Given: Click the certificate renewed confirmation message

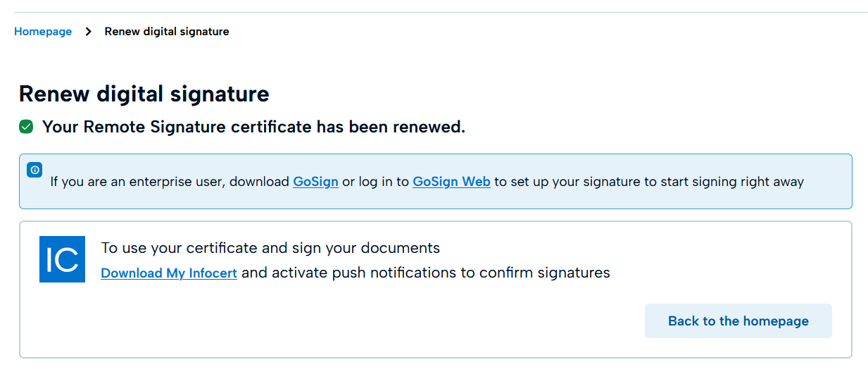Looking at the screenshot, I should pos(253,127).
